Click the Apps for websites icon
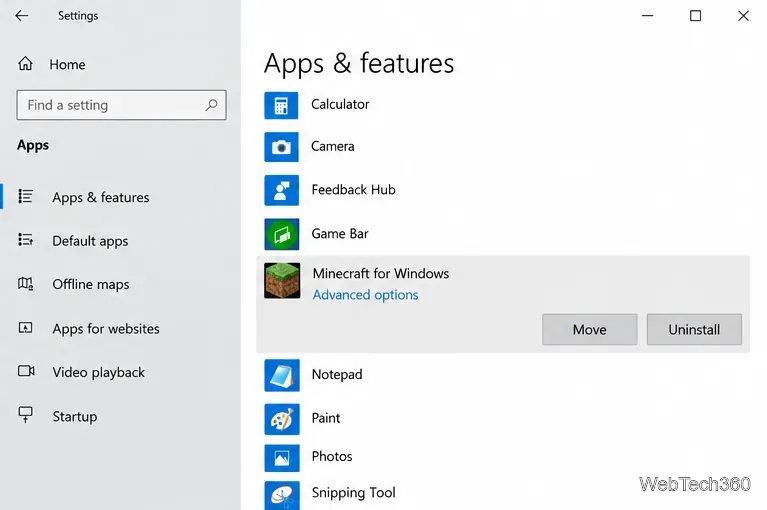This screenshot has width=767, height=510. 25,327
